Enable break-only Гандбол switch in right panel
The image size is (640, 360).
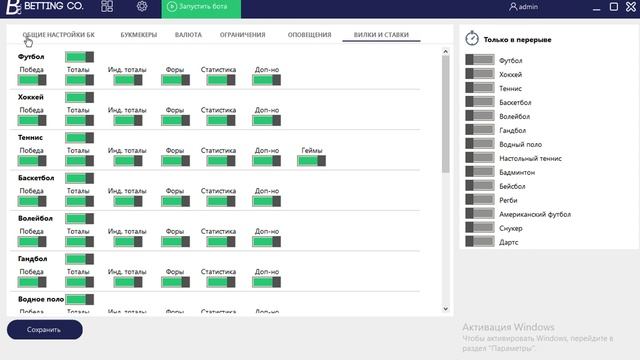click(x=480, y=129)
